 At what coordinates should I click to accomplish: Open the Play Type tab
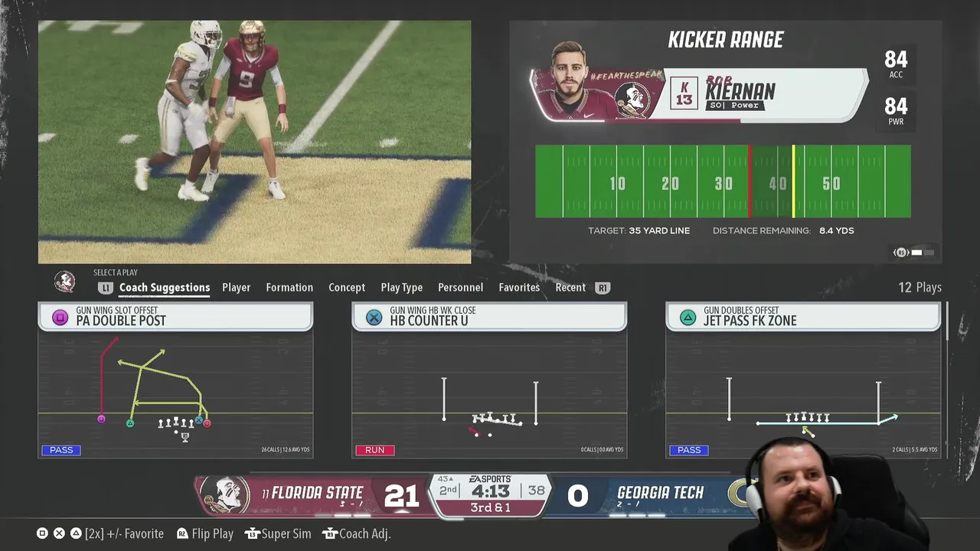pos(401,288)
